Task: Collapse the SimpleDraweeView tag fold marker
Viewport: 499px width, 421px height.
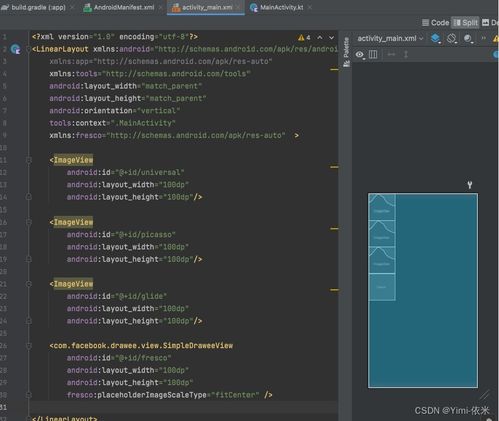Action: pyautogui.click(x=29, y=346)
